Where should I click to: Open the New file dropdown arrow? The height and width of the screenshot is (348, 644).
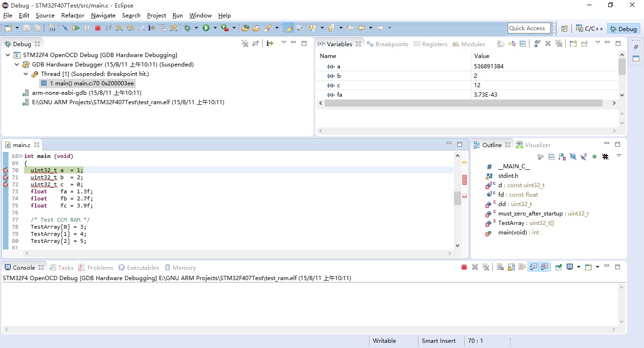coord(17,28)
